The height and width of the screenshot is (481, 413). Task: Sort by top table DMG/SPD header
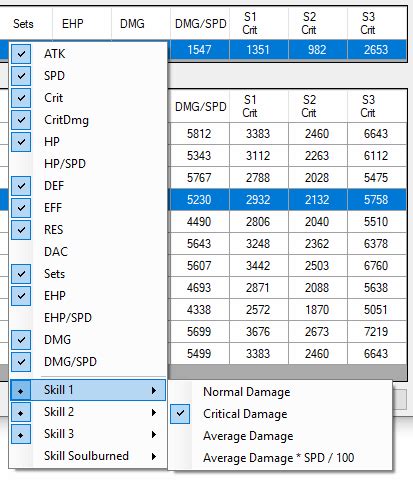[200, 24]
